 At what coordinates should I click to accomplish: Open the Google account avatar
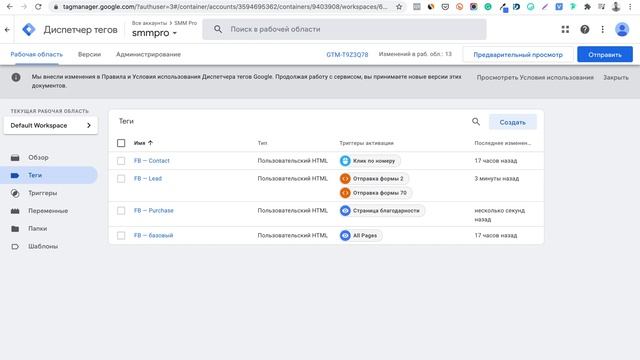(x=622, y=29)
